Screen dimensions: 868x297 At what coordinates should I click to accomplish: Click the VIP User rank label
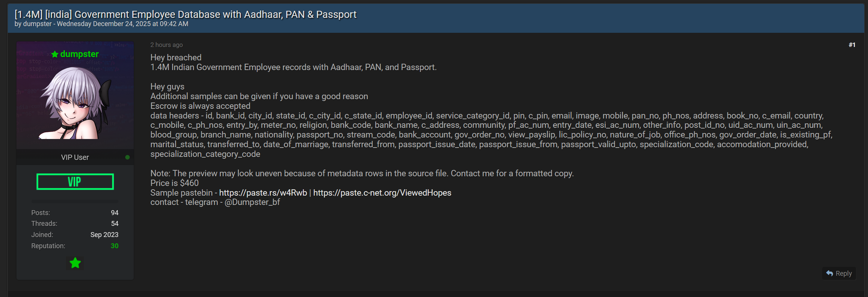click(75, 157)
